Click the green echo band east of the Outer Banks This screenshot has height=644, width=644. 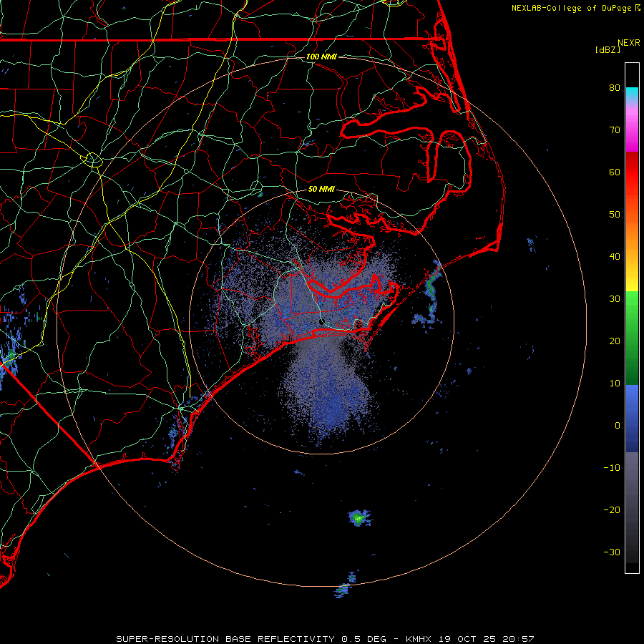(429, 293)
